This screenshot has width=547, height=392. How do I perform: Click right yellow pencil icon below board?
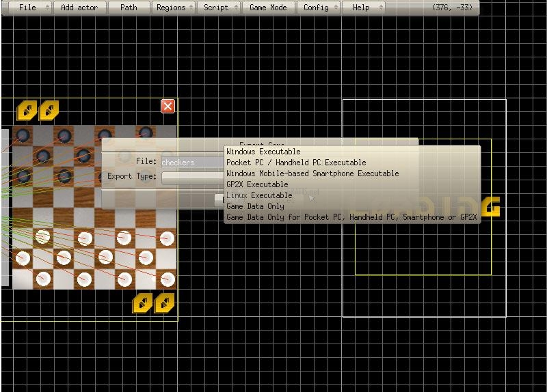click(x=164, y=303)
